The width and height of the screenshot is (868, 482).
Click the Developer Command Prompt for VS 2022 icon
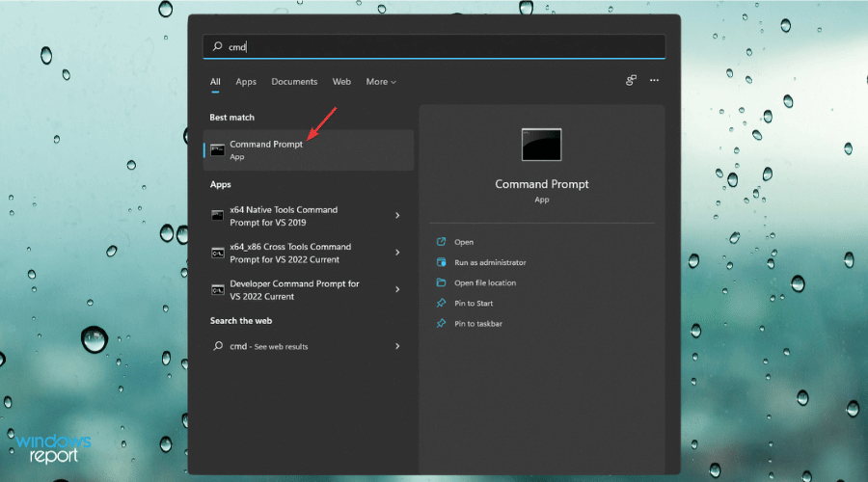[218, 289]
